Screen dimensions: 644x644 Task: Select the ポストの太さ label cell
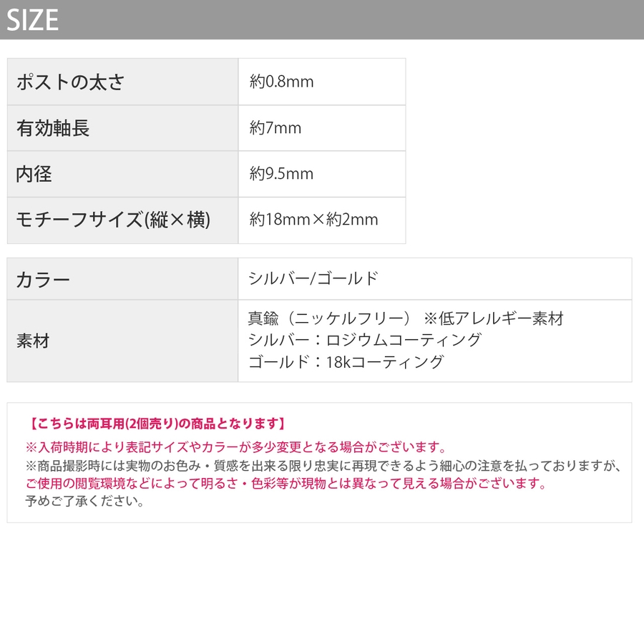pos(70,82)
